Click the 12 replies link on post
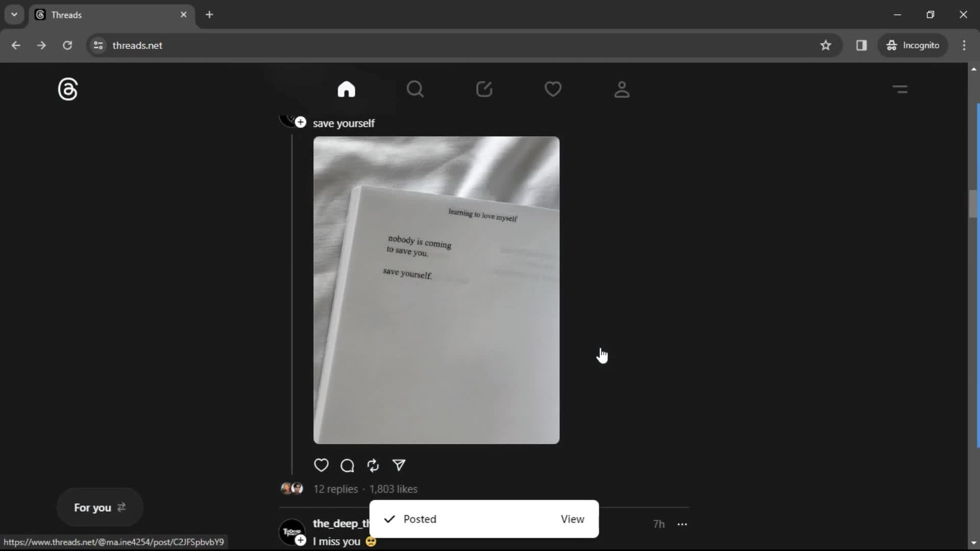Image resolution: width=980 pixels, height=551 pixels. click(x=336, y=488)
